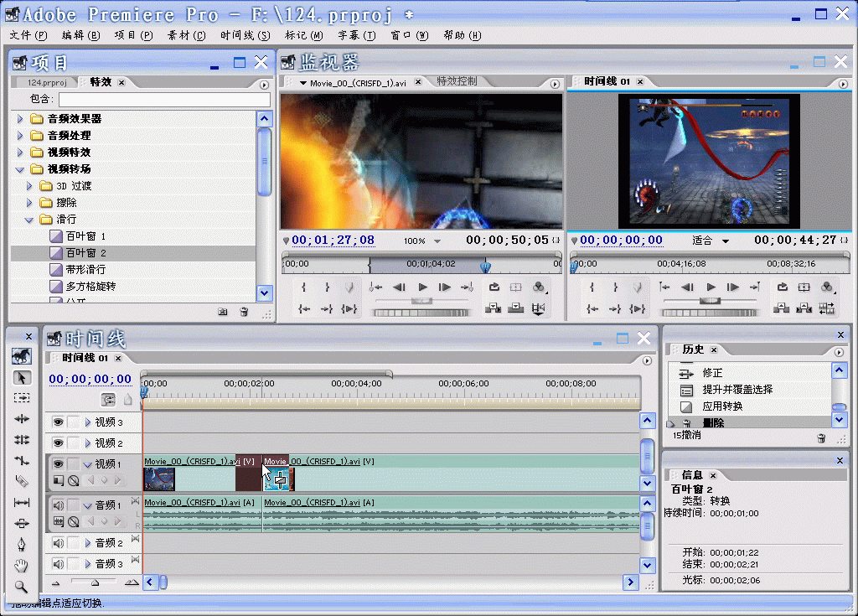Select the Slip tool
Viewport: 858px width, 616px height.
tap(21, 502)
